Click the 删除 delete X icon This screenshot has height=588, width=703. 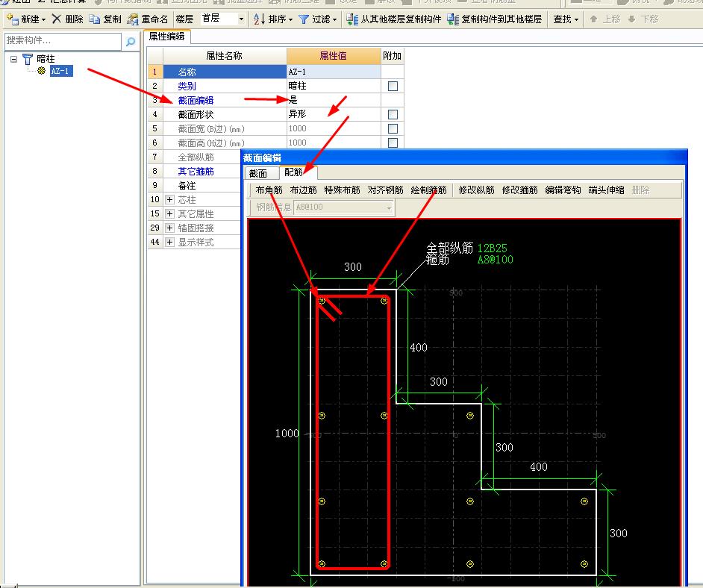pos(57,19)
